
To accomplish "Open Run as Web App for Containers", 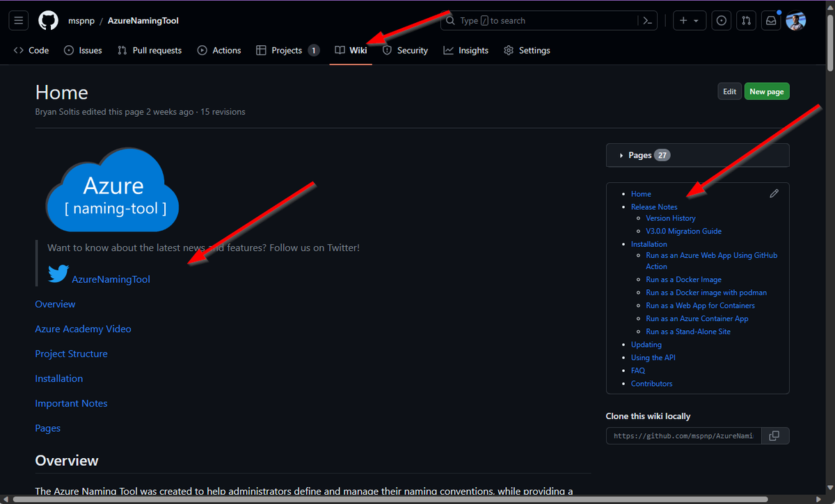I will 701,306.
